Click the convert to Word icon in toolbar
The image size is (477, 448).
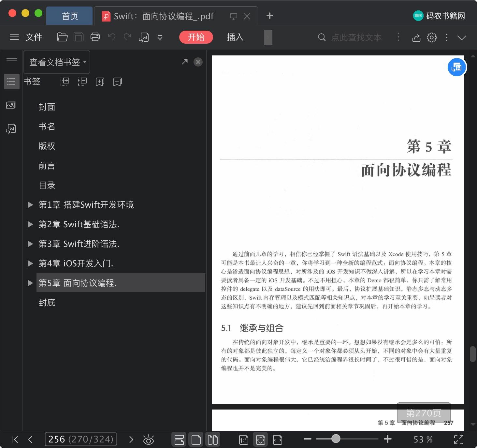click(144, 37)
